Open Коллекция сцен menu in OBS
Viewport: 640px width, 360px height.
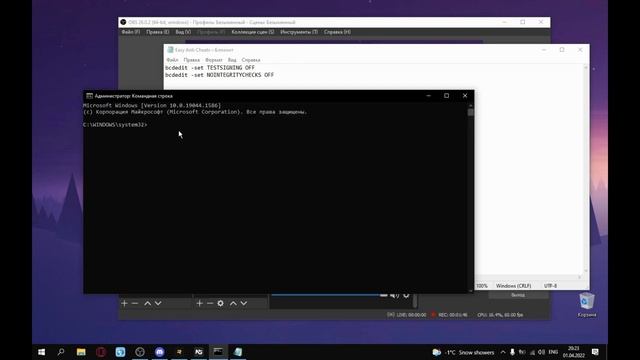pos(253,32)
